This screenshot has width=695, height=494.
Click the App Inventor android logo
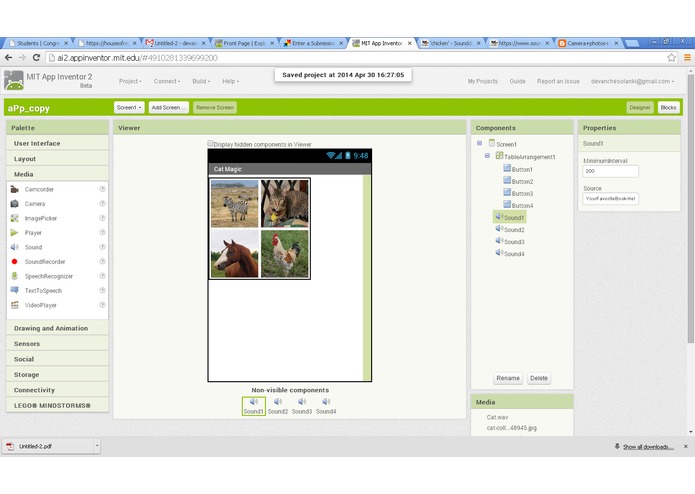pos(14,81)
